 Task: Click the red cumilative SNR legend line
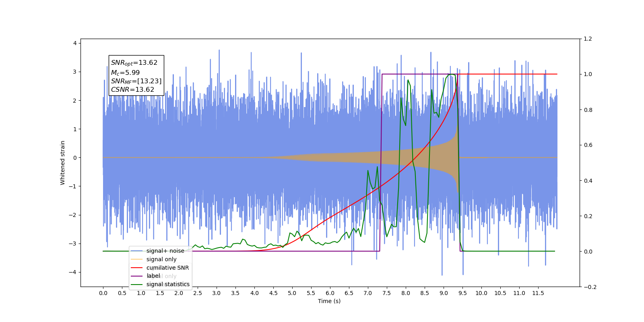point(137,268)
